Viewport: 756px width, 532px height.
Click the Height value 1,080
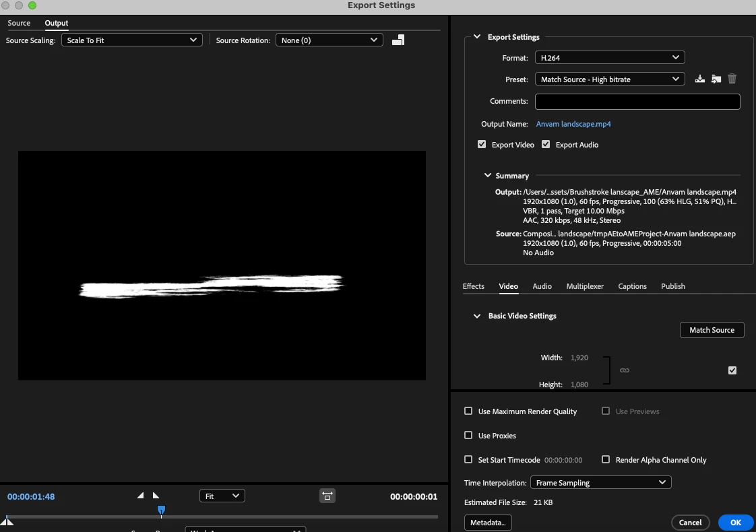click(579, 385)
